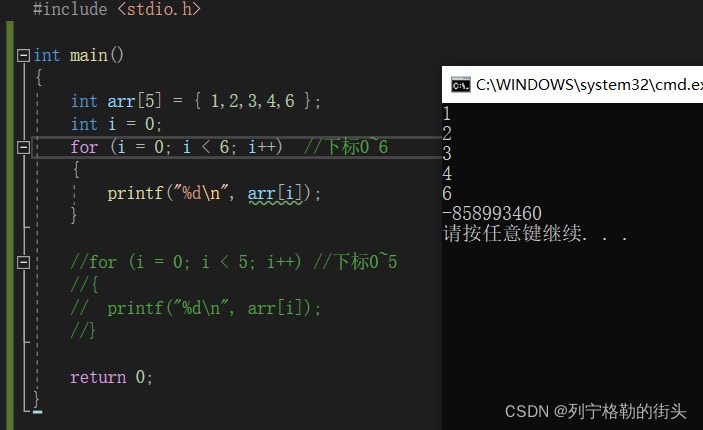The width and height of the screenshot is (703, 430).
Task: Click the 'for (i = 0; i < 6; i++)' statement
Action: pyautogui.click(x=176, y=147)
